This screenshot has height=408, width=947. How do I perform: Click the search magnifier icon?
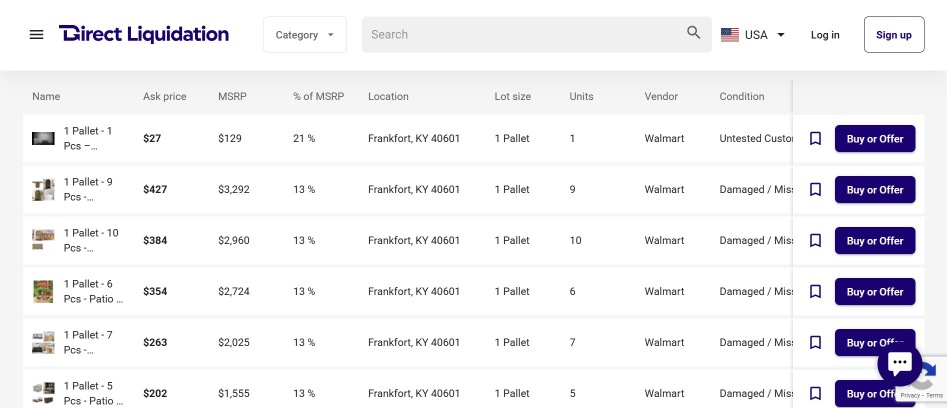click(694, 33)
